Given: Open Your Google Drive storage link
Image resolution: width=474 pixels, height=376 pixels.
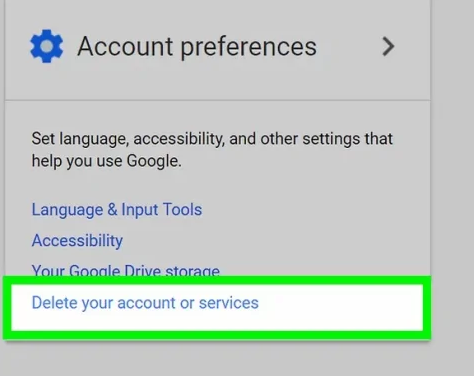Looking at the screenshot, I should [x=126, y=270].
